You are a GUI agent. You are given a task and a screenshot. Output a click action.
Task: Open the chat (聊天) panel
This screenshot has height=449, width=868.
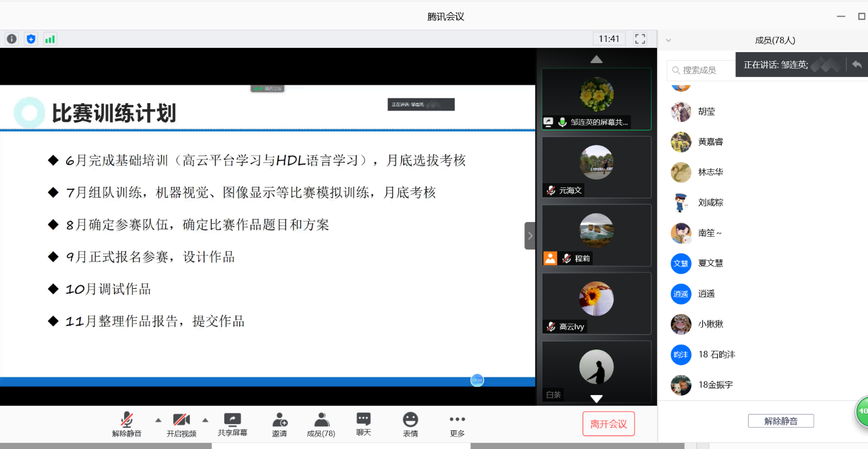(x=363, y=424)
